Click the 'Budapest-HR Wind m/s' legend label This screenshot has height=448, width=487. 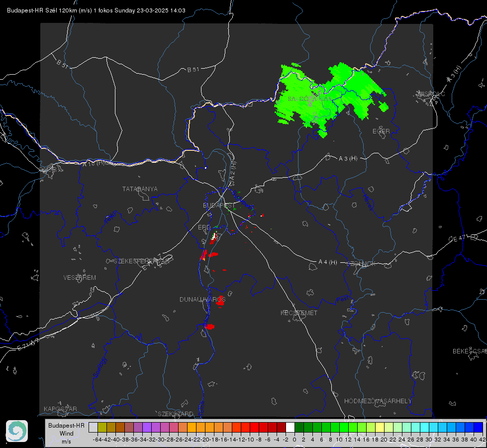[x=66, y=433]
